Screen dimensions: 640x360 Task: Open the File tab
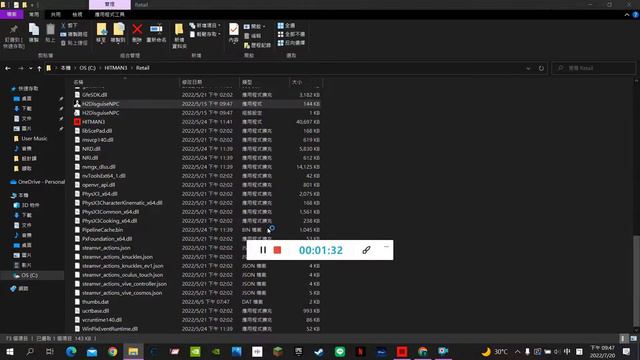(x=11, y=14)
